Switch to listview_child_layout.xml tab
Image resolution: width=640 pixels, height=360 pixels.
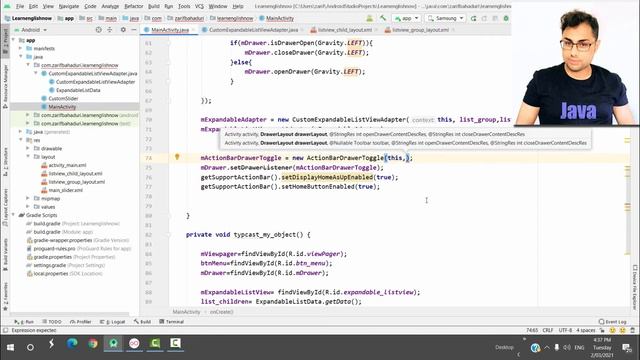point(344,30)
